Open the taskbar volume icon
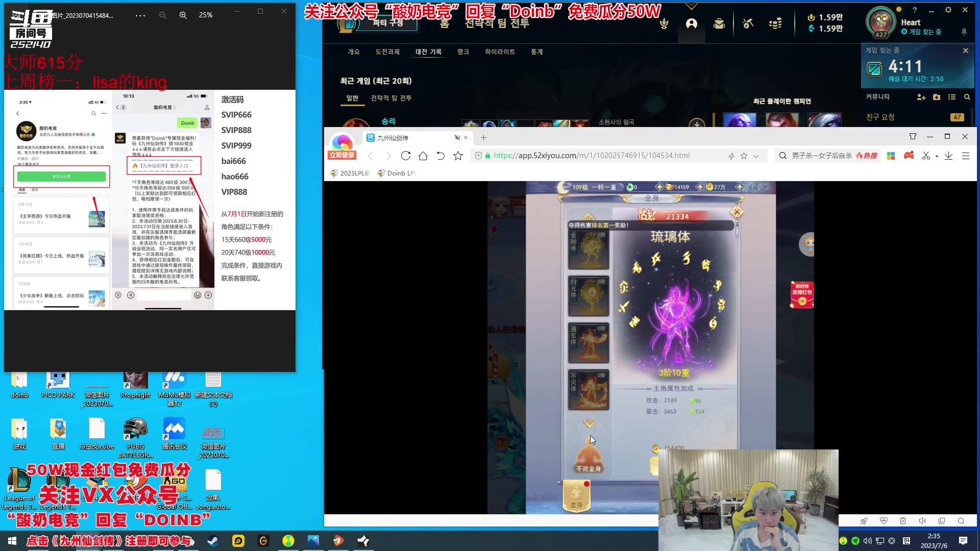Image resolution: width=980 pixels, height=551 pixels. [867, 541]
